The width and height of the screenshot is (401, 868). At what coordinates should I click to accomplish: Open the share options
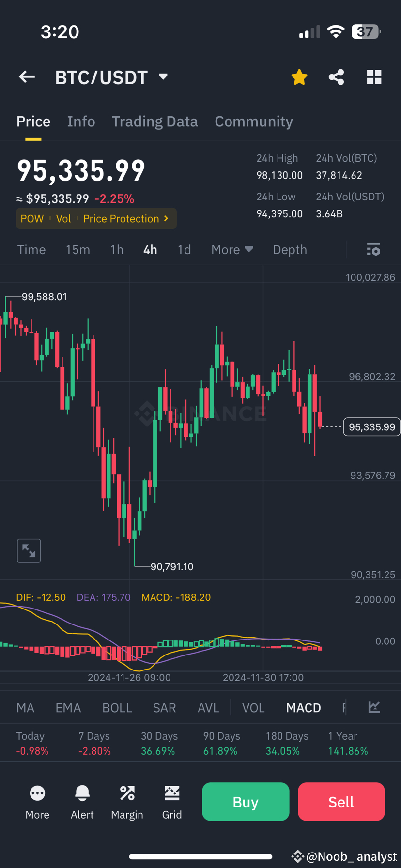point(336,77)
